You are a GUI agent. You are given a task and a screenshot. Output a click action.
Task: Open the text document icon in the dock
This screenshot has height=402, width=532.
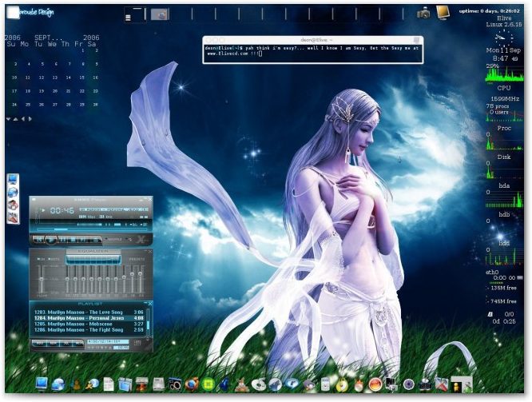tap(109, 384)
